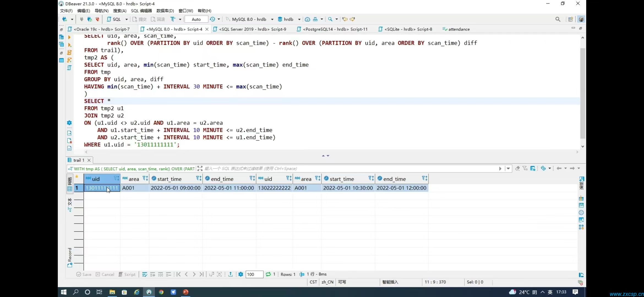Click the fetch size field showing 100

254,274
